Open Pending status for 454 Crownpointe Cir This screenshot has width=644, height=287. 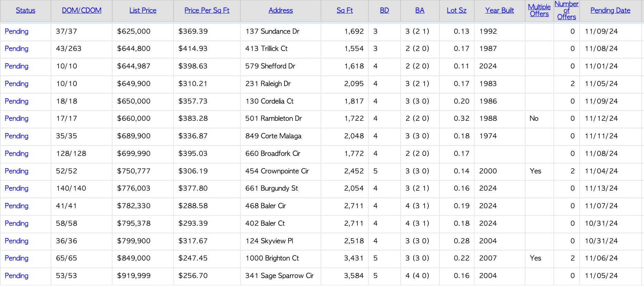pos(17,171)
